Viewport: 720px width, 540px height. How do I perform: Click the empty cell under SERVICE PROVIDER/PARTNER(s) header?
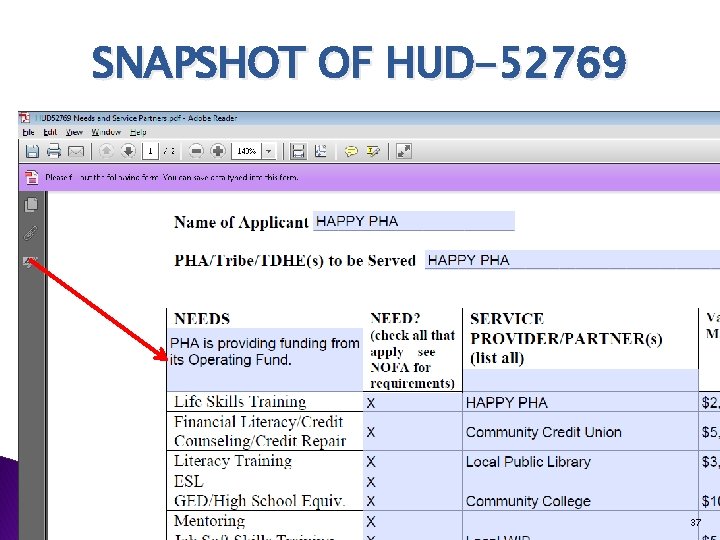point(580,380)
